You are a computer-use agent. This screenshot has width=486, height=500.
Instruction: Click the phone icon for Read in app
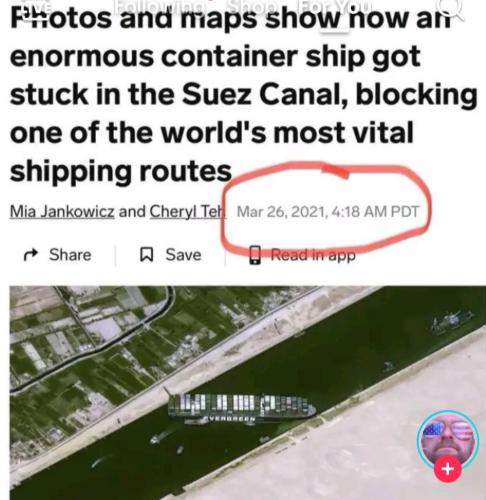click(255, 255)
